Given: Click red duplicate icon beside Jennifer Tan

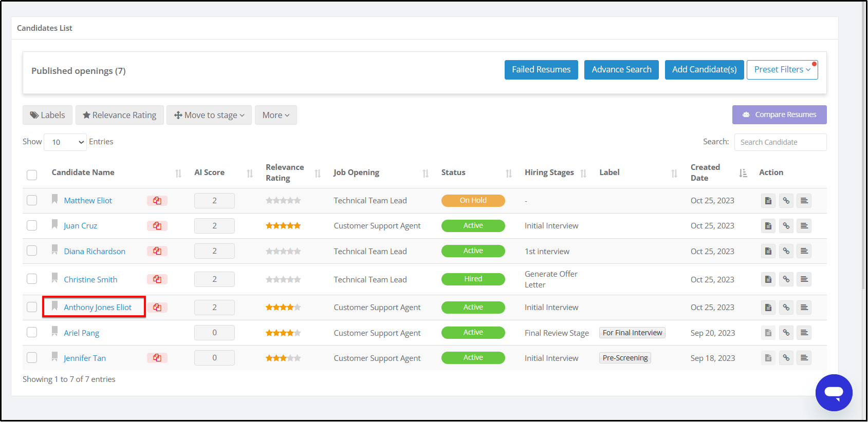Looking at the screenshot, I should [x=157, y=358].
